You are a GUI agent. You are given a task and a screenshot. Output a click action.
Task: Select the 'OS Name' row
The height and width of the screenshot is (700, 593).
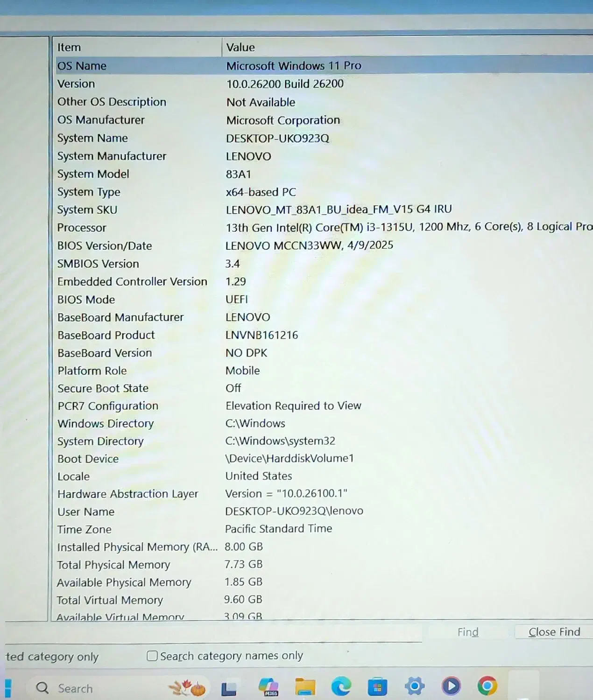[x=325, y=66]
